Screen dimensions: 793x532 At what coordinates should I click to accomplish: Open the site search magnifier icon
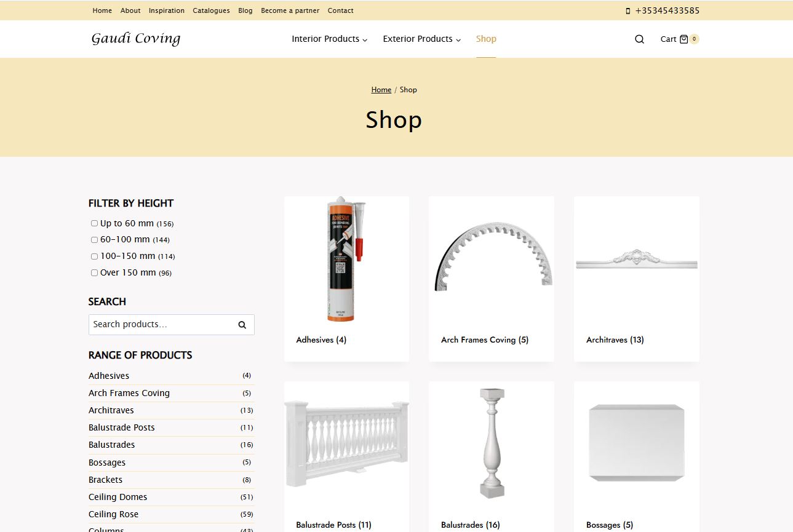click(x=639, y=39)
